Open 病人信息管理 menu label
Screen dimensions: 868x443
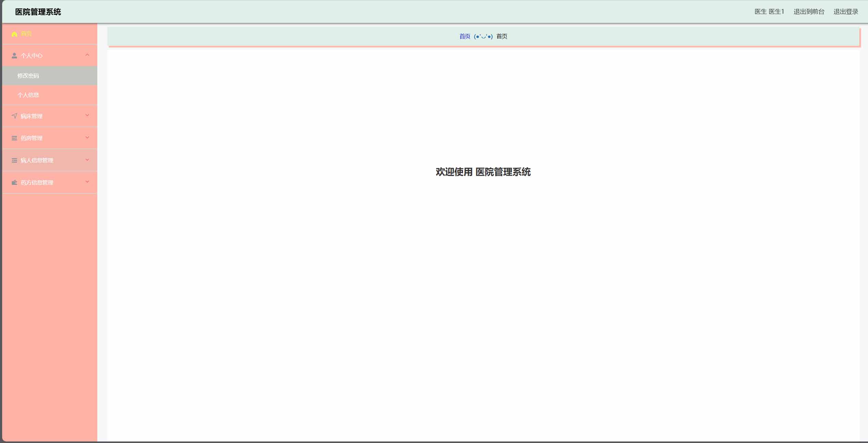pyautogui.click(x=37, y=160)
